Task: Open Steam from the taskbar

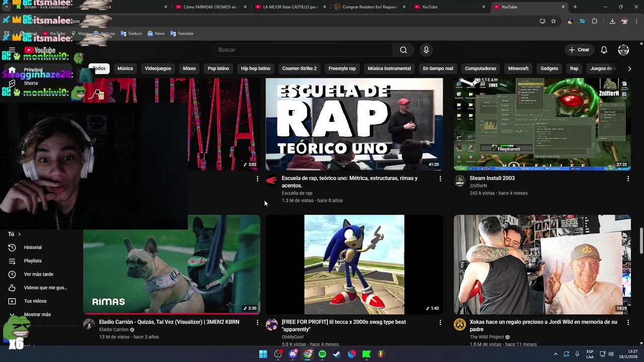Action: 337,354
